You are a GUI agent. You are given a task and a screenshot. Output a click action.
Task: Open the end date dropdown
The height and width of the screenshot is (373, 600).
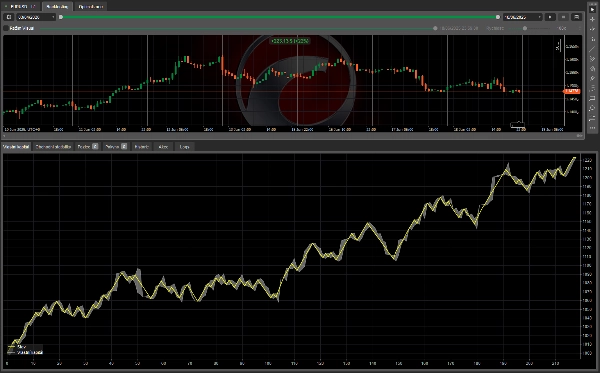523,17
